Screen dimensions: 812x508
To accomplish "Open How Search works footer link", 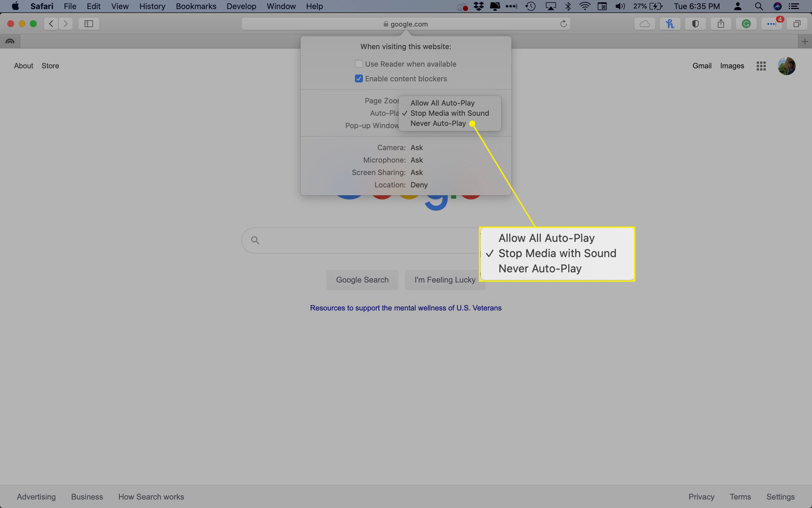I will pos(151,497).
